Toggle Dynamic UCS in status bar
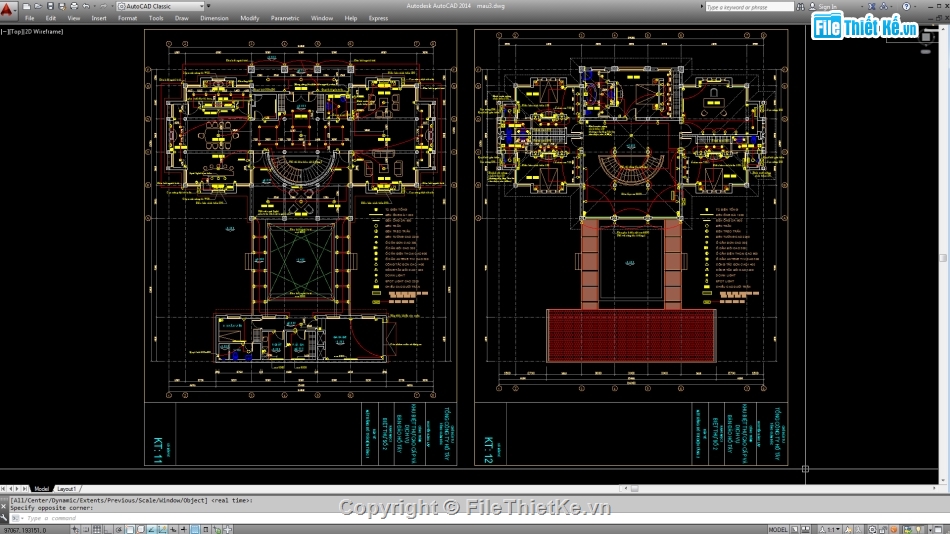The image size is (950, 534). (x=162, y=530)
